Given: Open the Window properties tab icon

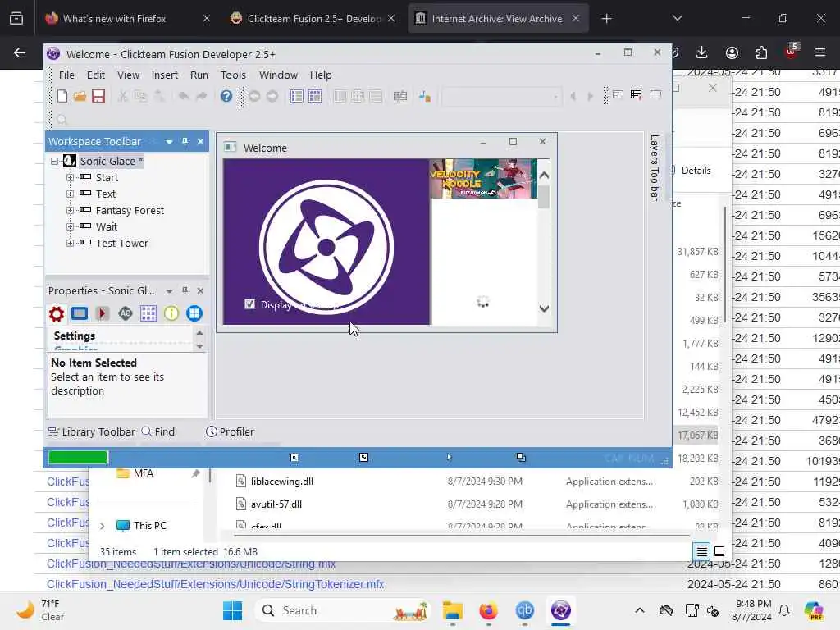Looking at the screenshot, I should [80, 313].
